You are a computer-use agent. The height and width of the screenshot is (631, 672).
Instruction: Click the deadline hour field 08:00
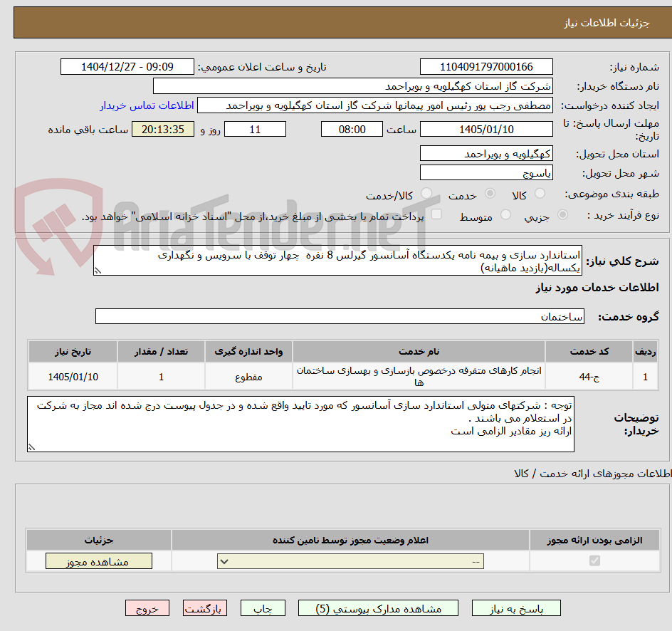(352, 129)
